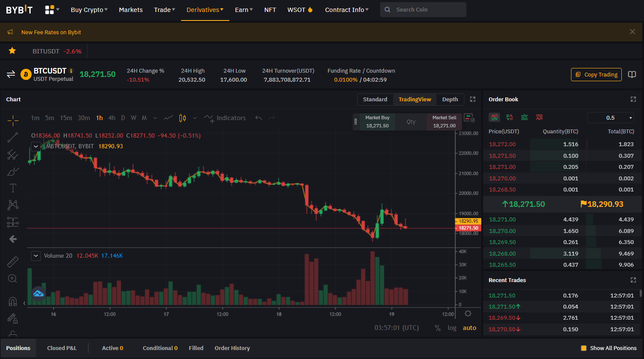Open New Fee Rates on Bybit link
The height and width of the screenshot is (359, 644).
pyautogui.click(x=51, y=32)
